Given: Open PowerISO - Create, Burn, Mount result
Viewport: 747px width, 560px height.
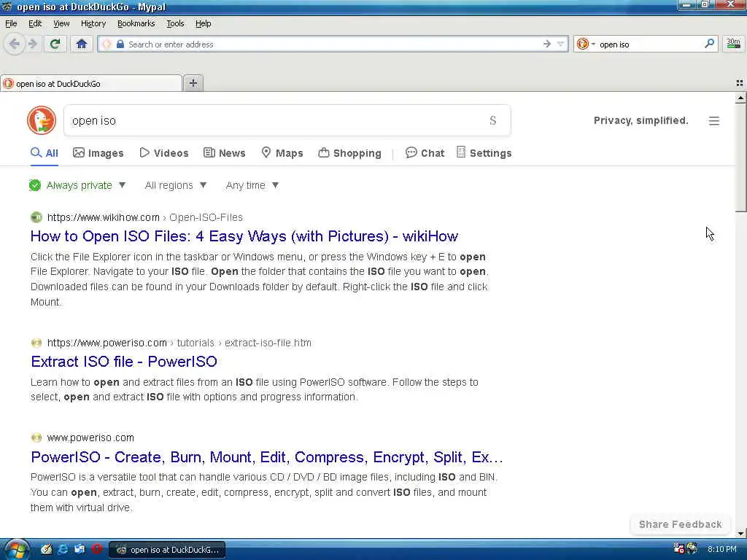Looking at the screenshot, I should click(x=267, y=457).
